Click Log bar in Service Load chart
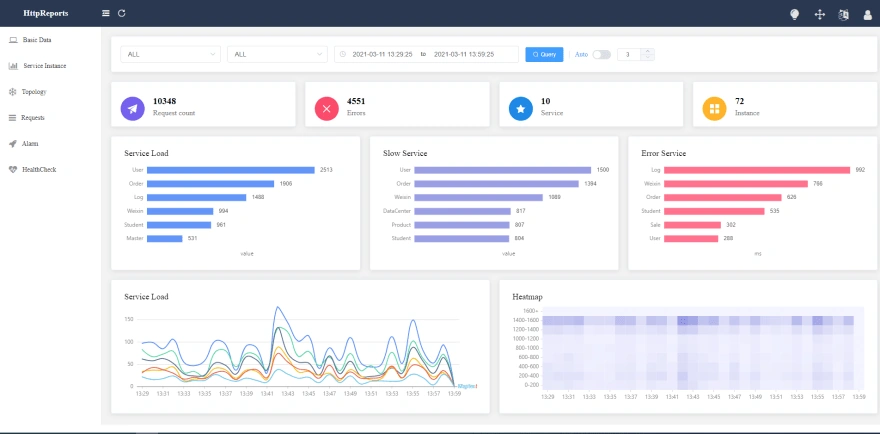Viewport: 880px width, 434px height. [196, 197]
